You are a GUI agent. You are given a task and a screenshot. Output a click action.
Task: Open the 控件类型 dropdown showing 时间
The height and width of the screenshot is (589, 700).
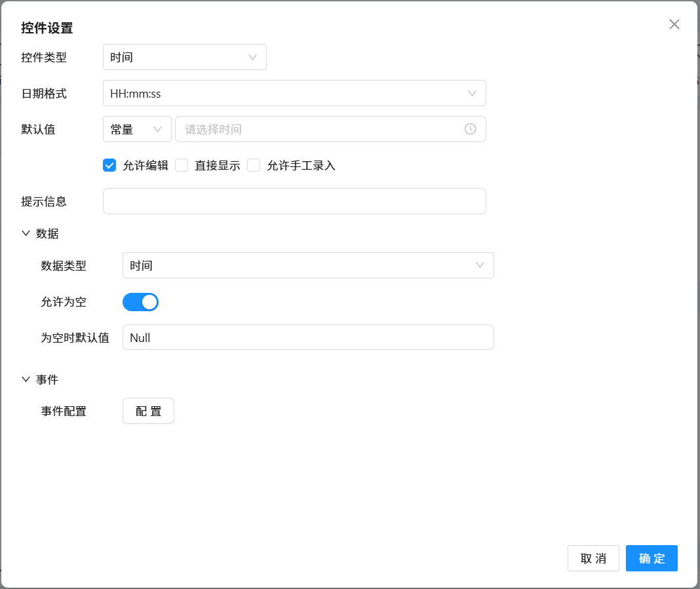[184, 57]
